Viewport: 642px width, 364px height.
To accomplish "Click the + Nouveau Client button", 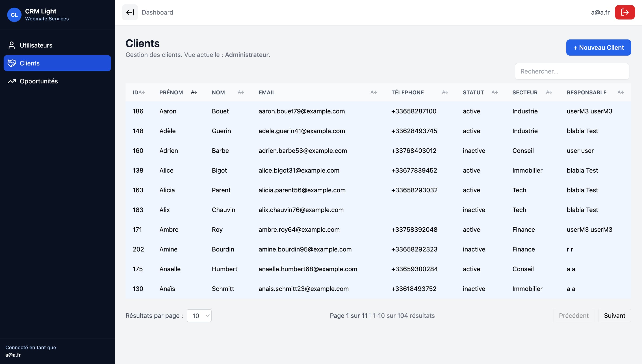I will coord(598,47).
